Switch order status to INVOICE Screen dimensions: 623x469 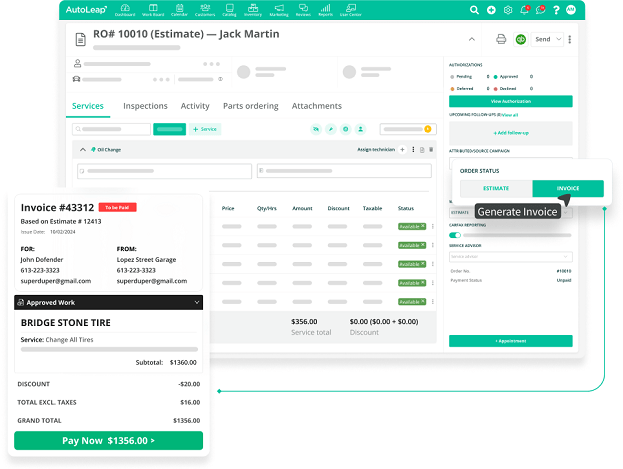pos(567,188)
